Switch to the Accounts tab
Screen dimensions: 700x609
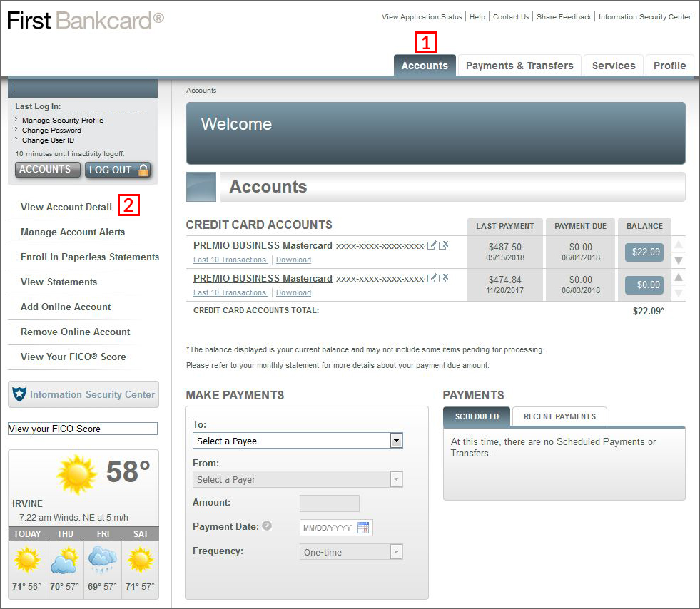425,66
